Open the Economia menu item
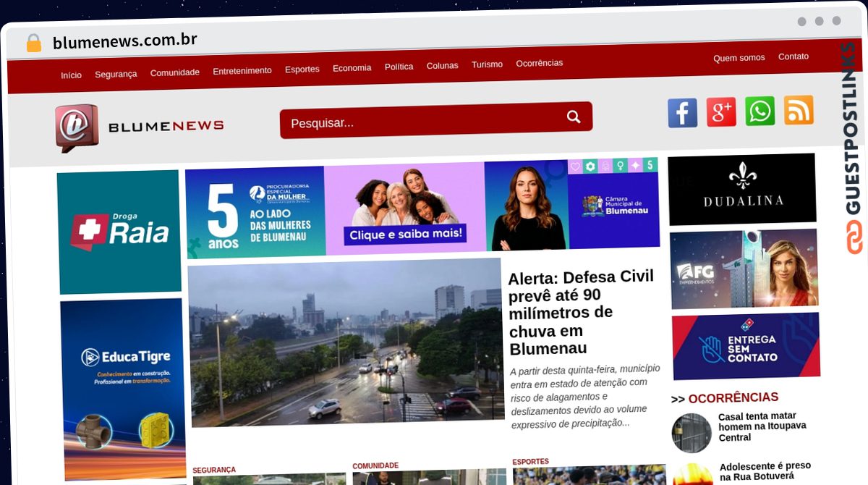868x485 pixels. 352,68
